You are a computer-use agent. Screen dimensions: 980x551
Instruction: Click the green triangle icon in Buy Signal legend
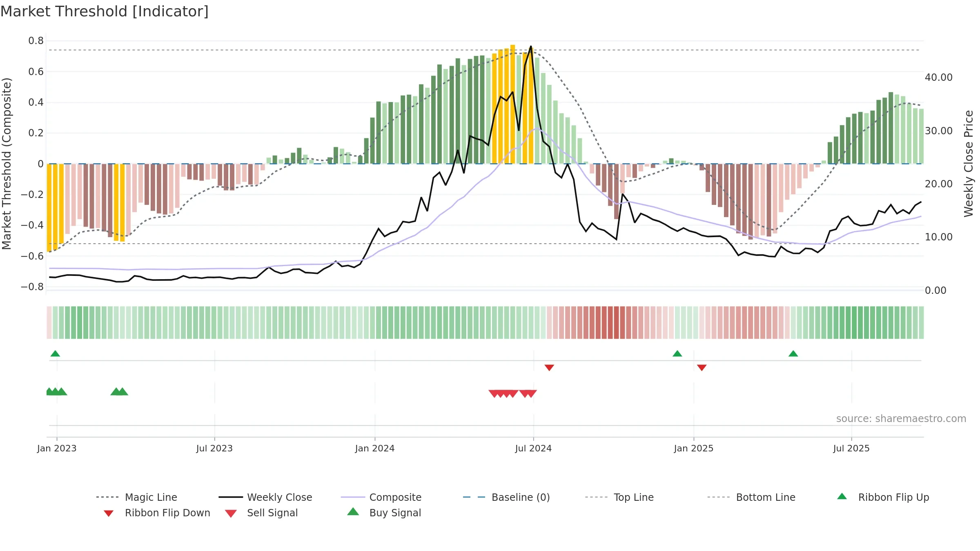tap(353, 511)
